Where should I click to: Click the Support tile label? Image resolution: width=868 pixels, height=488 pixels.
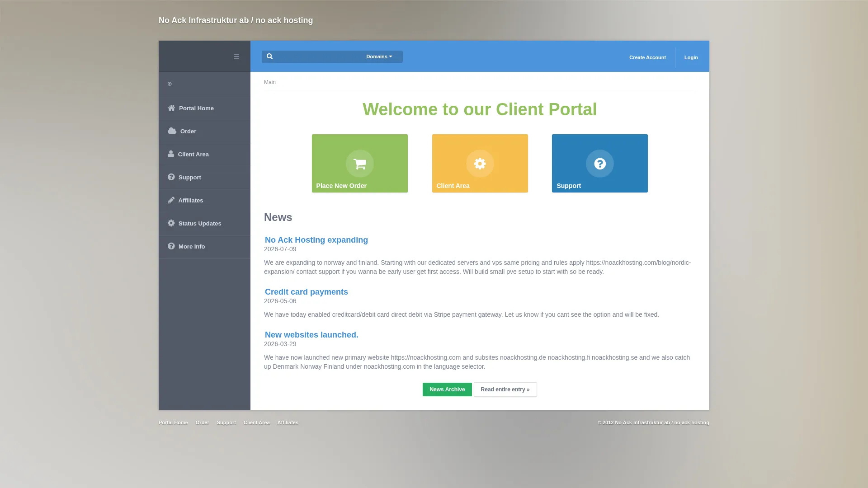point(569,186)
